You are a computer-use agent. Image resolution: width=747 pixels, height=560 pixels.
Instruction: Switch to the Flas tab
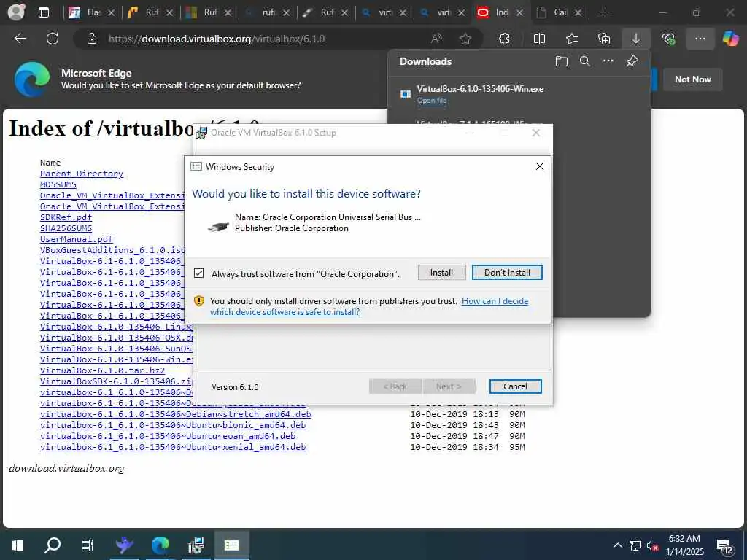93,12
